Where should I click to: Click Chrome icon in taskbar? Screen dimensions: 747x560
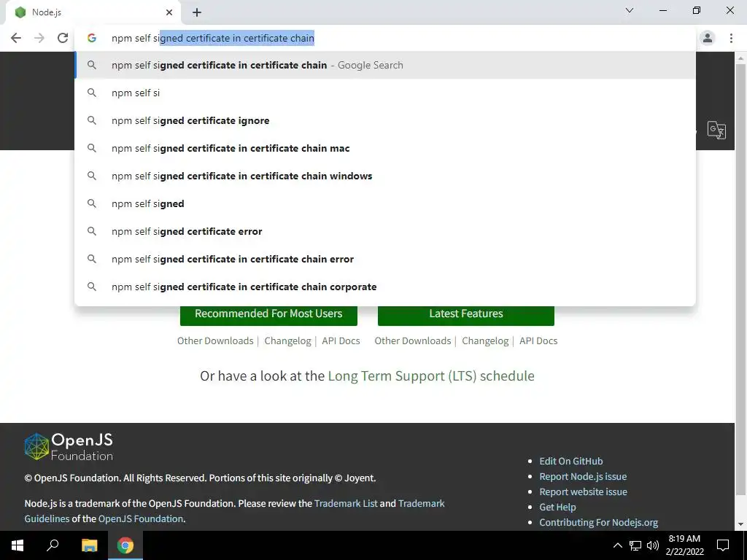point(125,545)
